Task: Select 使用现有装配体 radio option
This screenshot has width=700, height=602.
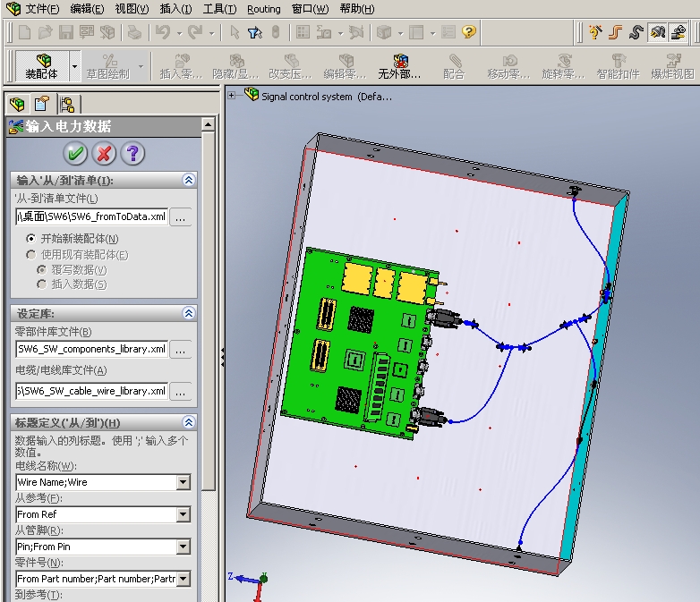Action: click(30, 255)
